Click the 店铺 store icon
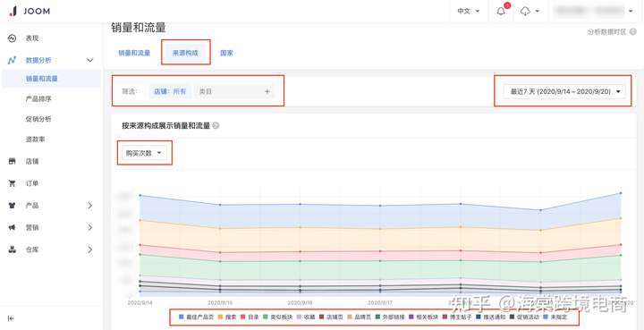The width and height of the screenshot is (644, 330). click(12, 161)
